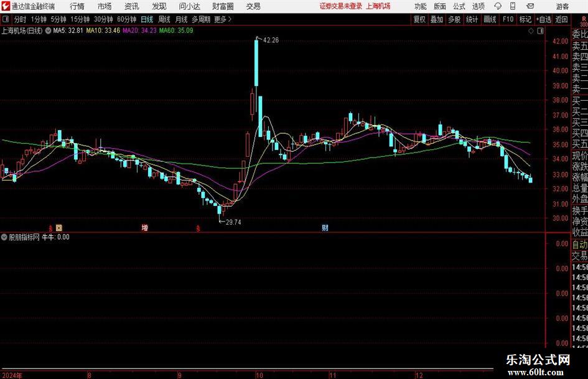
Task: Click the 上海机场 stock name in title
Action: click(378, 6)
